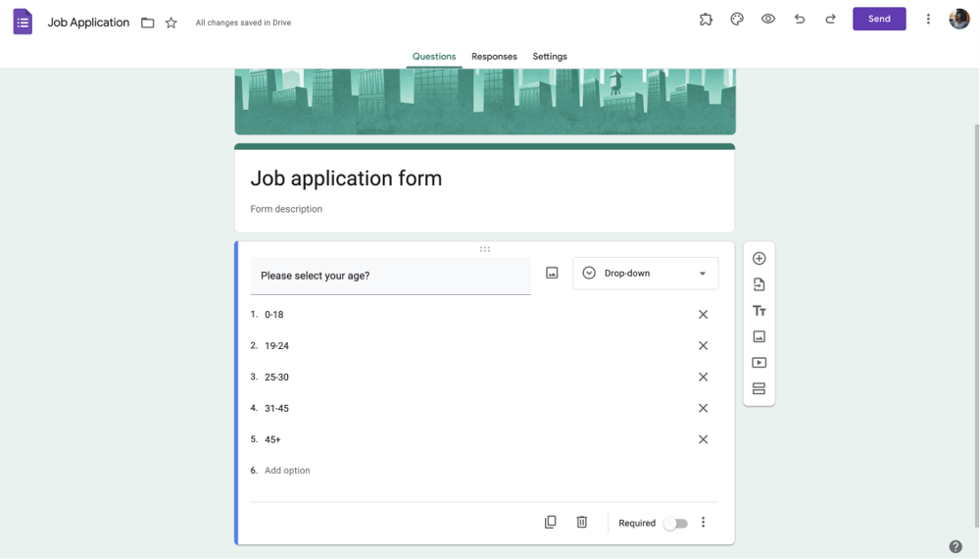Click the page vertical scrollbar
Viewport: 980px width, 559px height.
coord(977,326)
